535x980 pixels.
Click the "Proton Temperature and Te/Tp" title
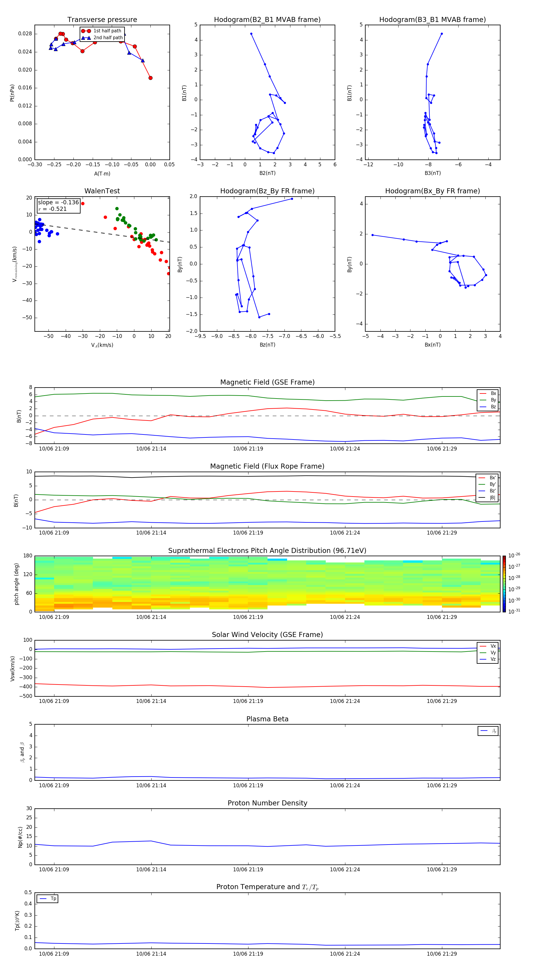267,887
